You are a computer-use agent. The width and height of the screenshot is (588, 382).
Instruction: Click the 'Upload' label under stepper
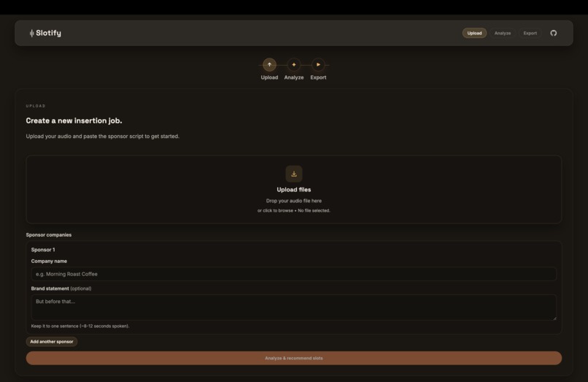pyautogui.click(x=269, y=77)
